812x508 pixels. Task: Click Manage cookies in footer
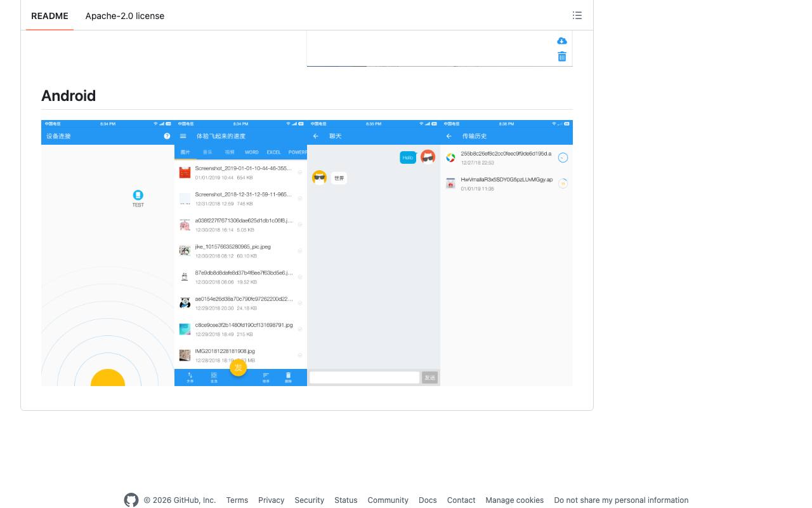pos(514,500)
